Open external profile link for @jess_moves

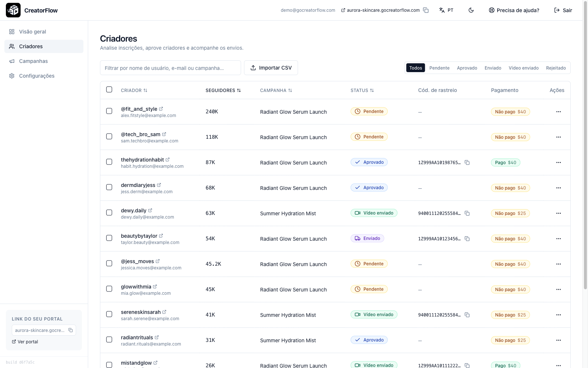pyautogui.click(x=158, y=261)
